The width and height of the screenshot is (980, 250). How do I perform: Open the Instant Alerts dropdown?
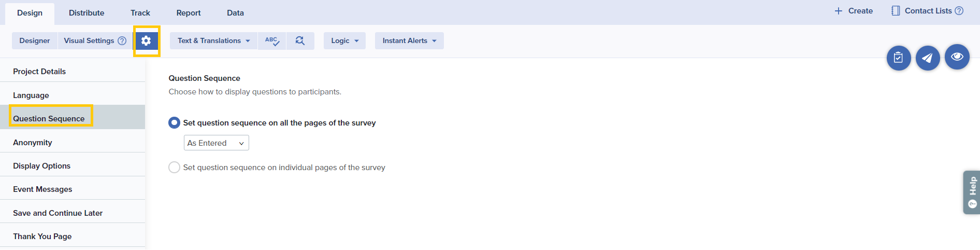[x=409, y=40]
